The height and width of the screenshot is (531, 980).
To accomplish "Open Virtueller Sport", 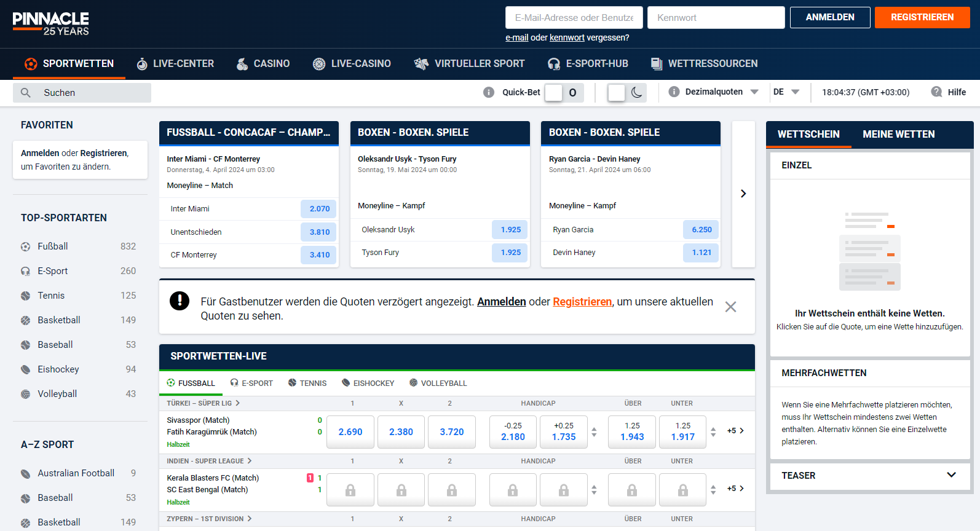I will click(469, 64).
